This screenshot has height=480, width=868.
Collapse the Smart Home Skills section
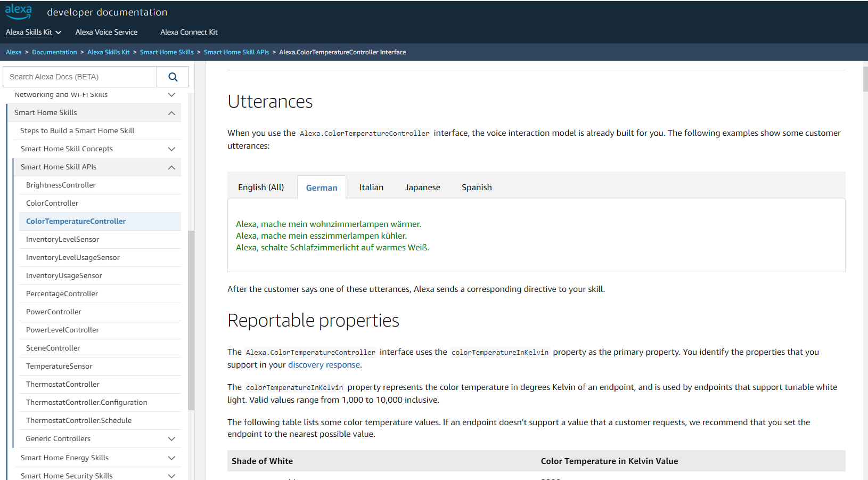[171, 113]
